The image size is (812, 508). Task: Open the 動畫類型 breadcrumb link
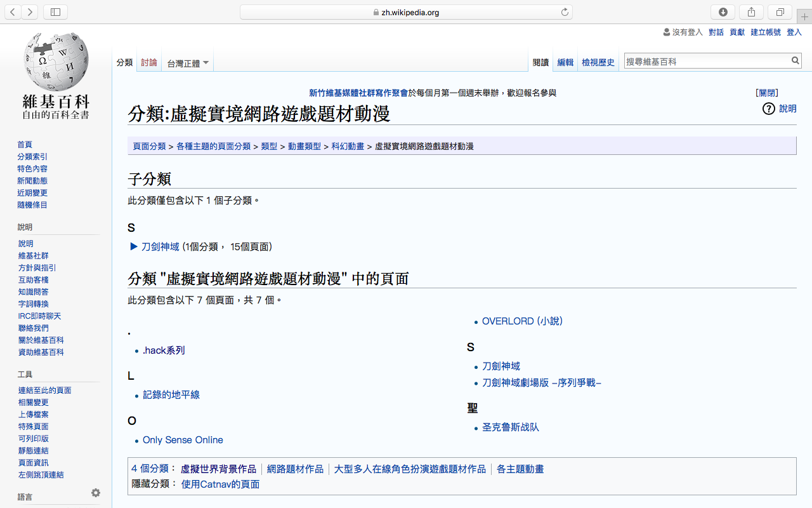[304, 146]
